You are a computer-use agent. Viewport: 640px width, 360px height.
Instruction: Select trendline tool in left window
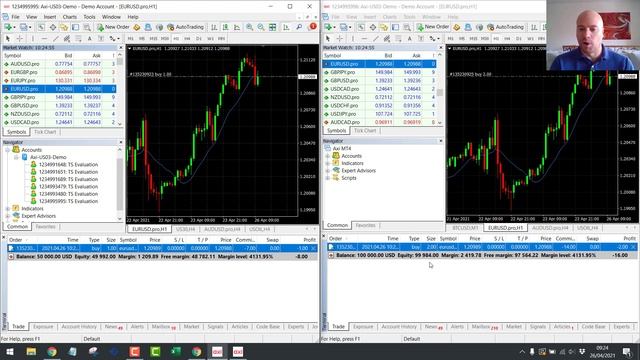click(x=56, y=38)
